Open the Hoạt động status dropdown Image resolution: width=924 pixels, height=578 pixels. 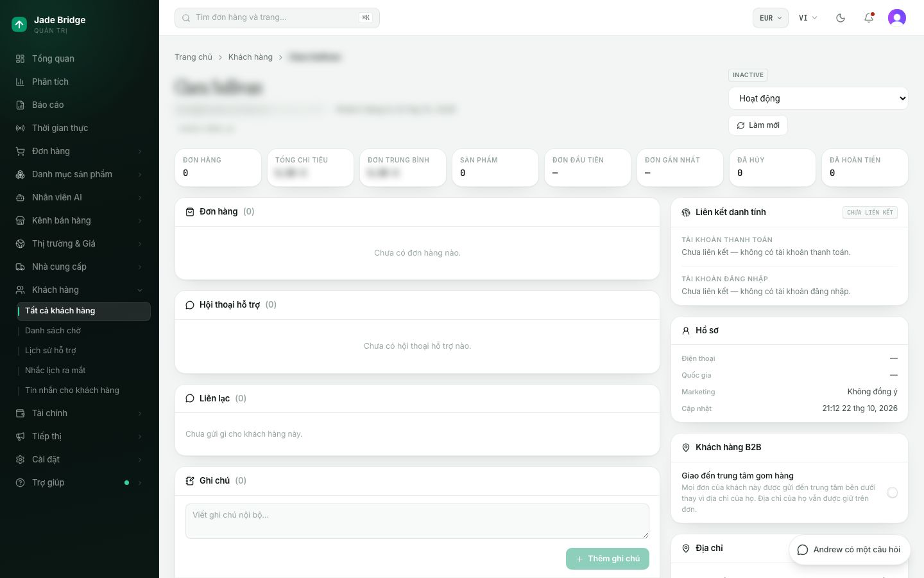click(x=818, y=98)
